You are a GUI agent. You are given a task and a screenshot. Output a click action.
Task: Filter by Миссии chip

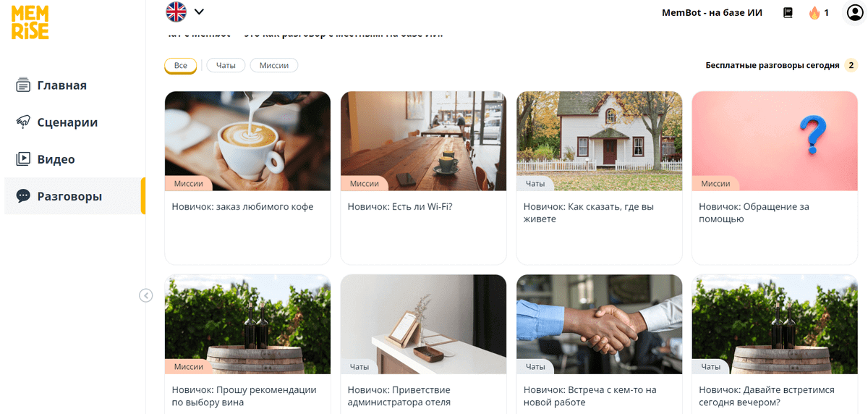pos(274,66)
